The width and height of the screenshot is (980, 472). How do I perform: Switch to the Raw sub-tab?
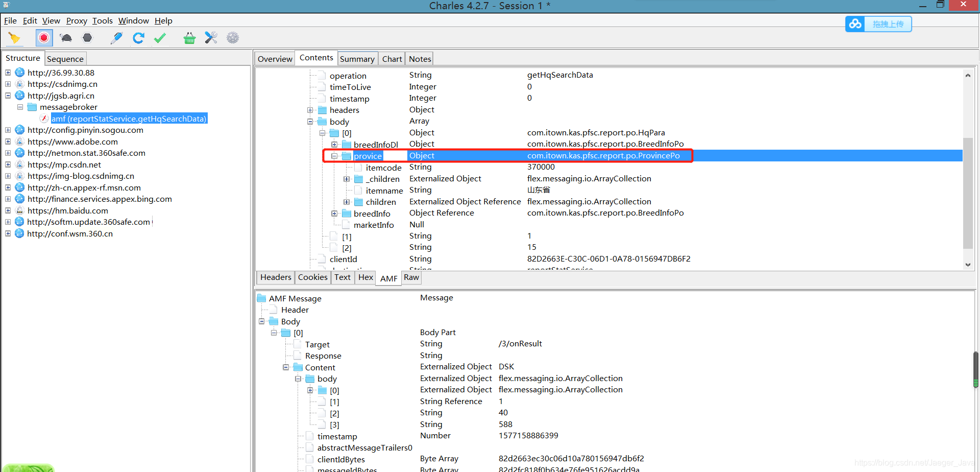point(411,277)
